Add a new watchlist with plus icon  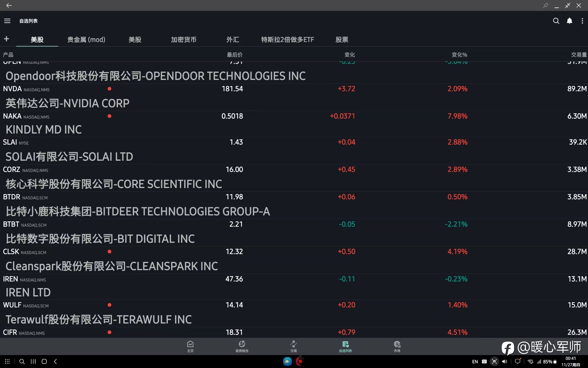pyautogui.click(x=7, y=39)
